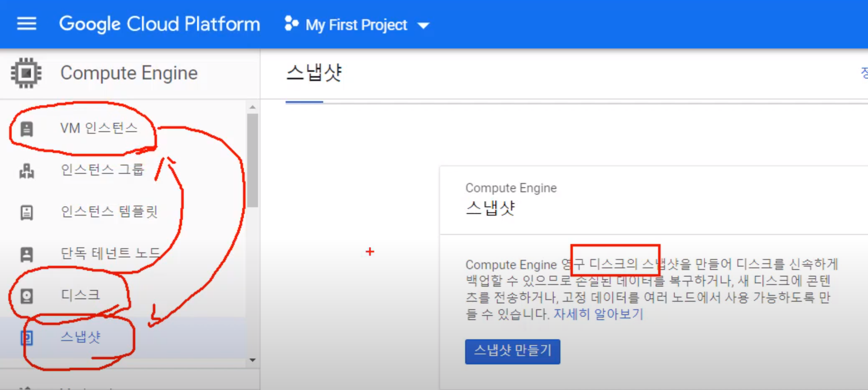
Task: Click the 스냅샷 page title
Action: pos(313,73)
